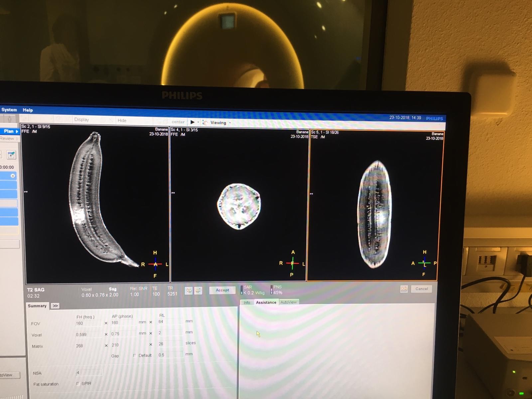Click slice arrow handle in TSE viewport

click(311, 194)
